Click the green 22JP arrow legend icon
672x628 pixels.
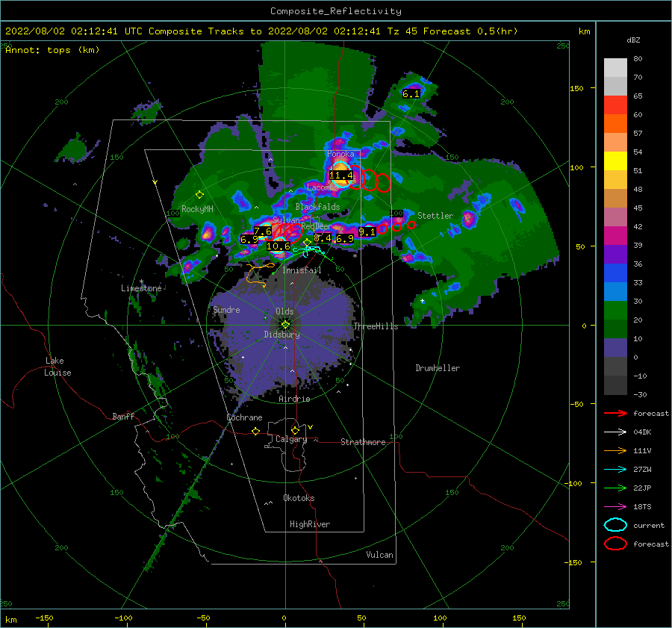click(x=615, y=488)
